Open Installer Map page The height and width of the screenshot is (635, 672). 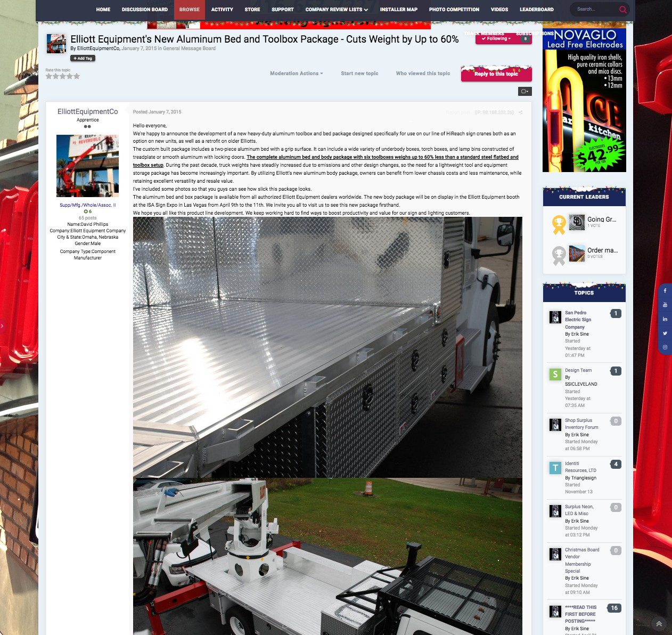399,10
